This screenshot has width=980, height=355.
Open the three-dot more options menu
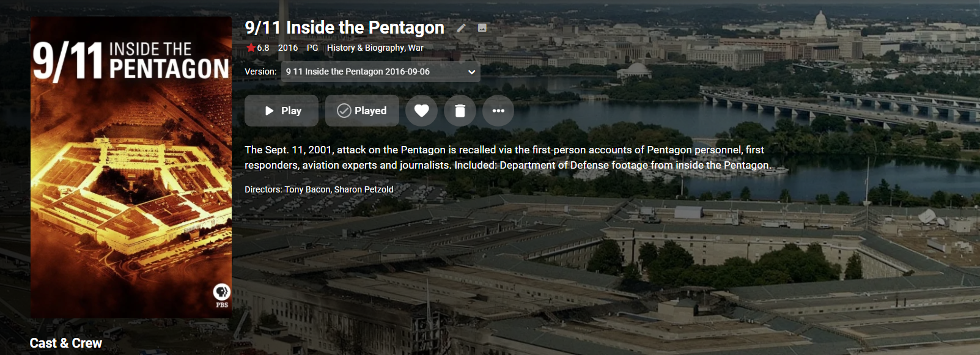498,111
